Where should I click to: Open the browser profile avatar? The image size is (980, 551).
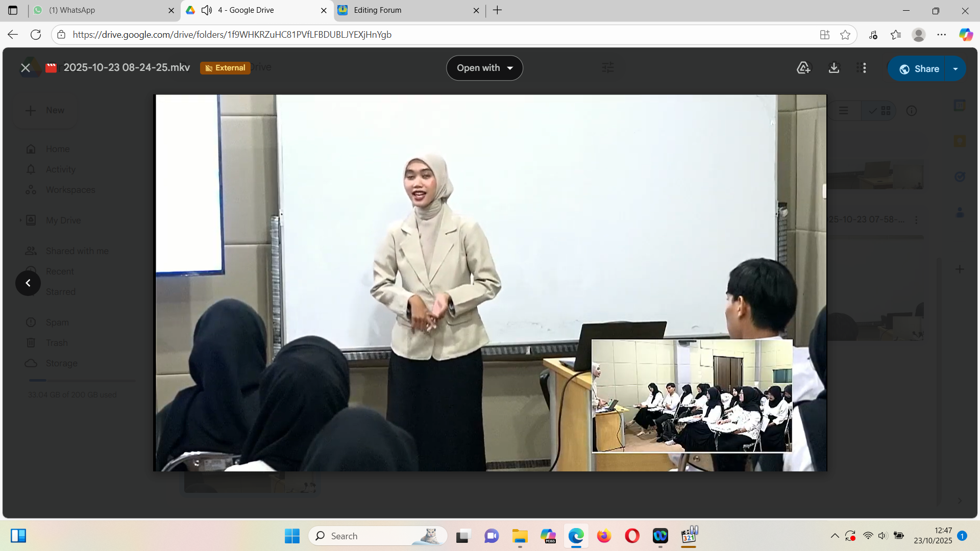(919, 35)
